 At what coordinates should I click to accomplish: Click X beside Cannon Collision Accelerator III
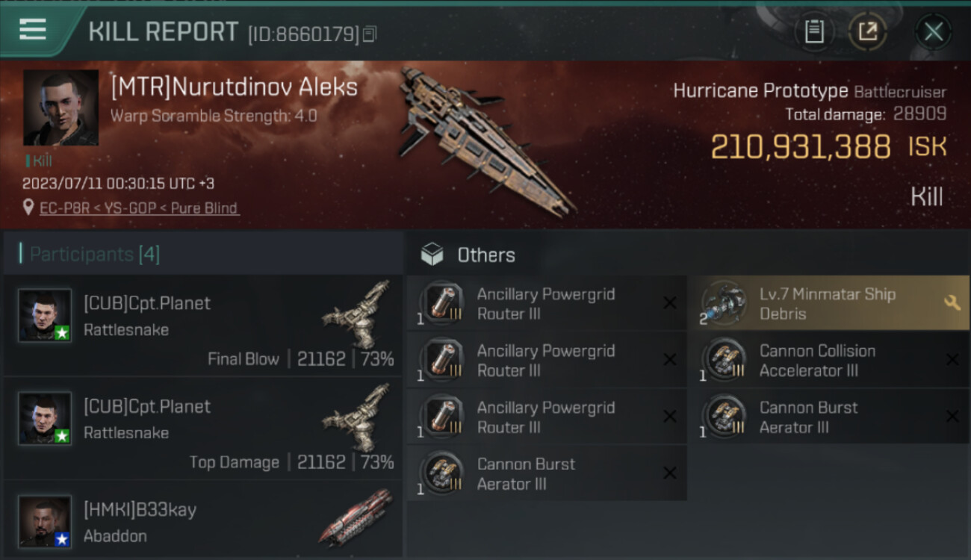click(x=952, y=360)
